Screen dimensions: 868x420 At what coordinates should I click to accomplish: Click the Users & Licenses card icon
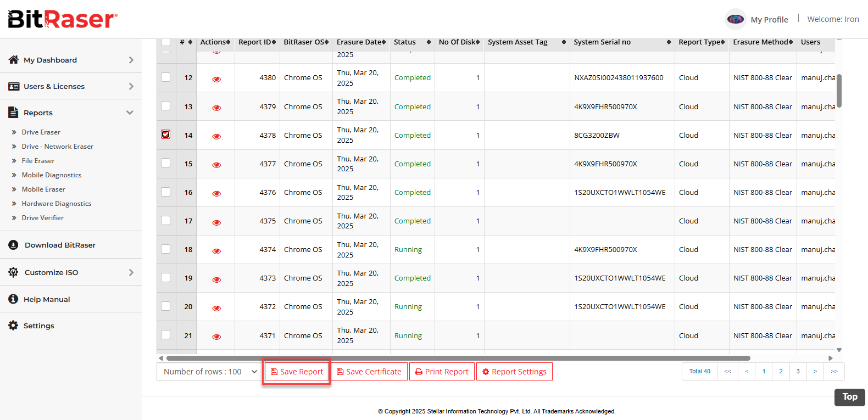pyautogui.click(x=14, y=86)
